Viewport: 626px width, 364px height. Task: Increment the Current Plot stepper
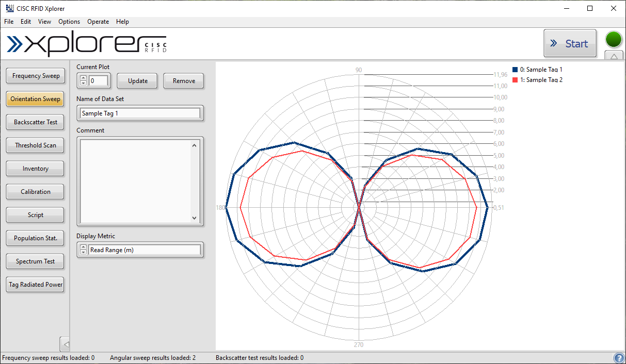tap(84, 78)
